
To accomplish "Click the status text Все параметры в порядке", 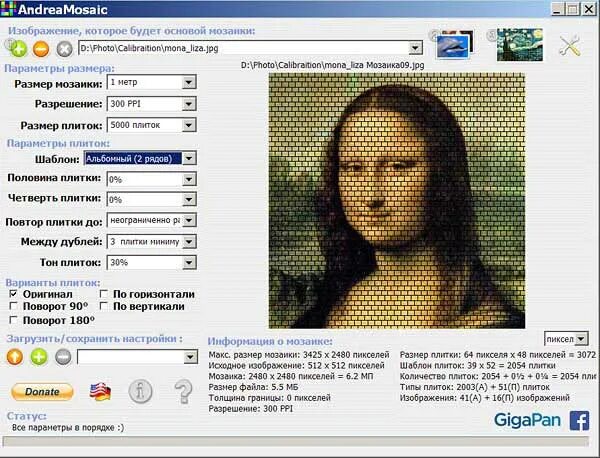I will tap(68, 427).
